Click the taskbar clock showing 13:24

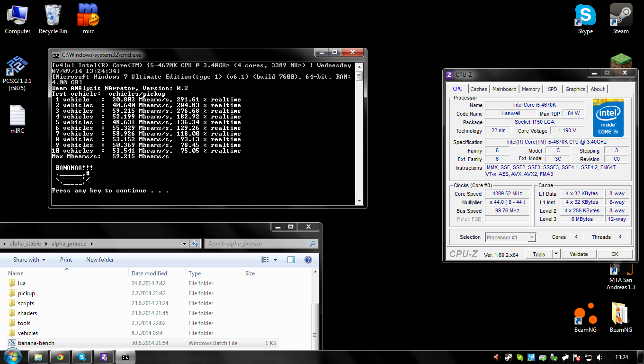621,357
